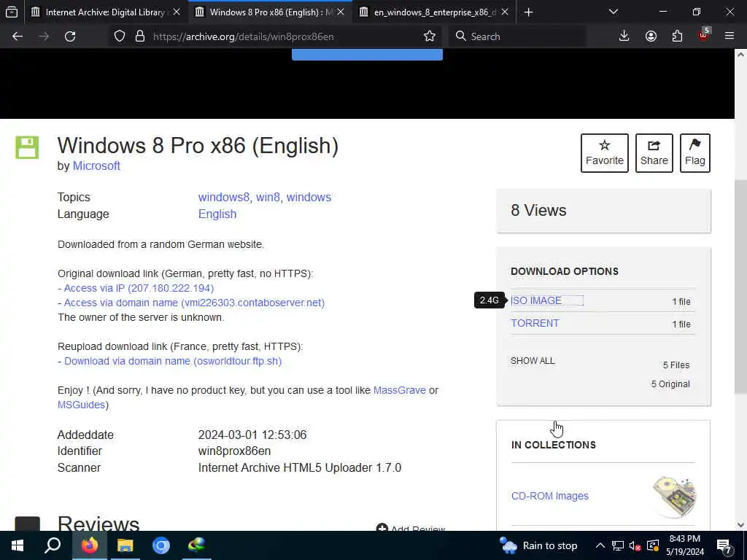The width and height of the screenshot is (747, 560).
Task: Click the software floppy disk item icon
Action: tap(27, 147)
